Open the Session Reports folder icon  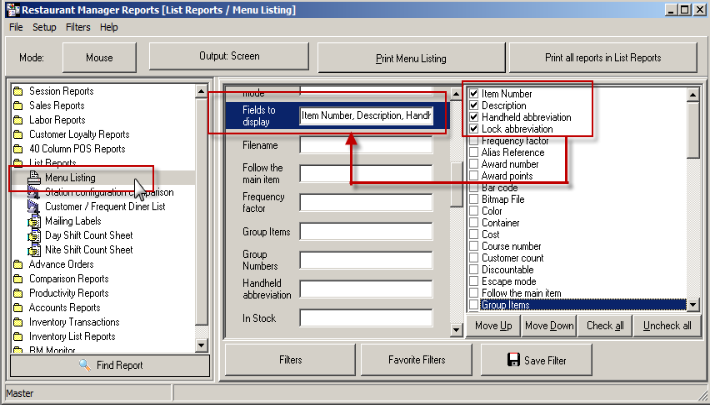pos(18,92)
